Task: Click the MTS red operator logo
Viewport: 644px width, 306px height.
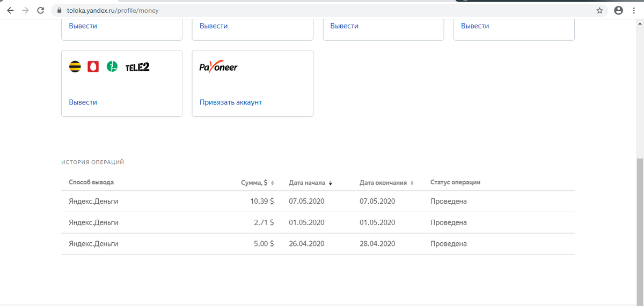Action: pyautogui.click(x=93, y=67)
